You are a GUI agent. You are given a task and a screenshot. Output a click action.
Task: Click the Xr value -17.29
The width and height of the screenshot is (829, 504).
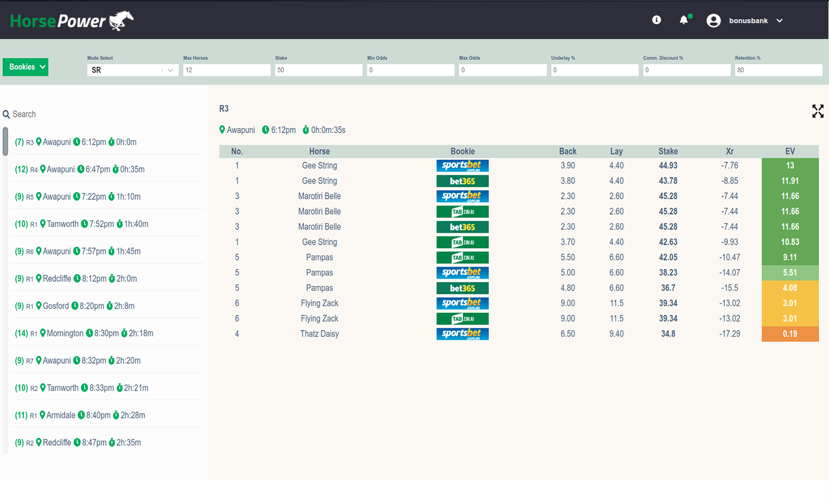[x=730, y=334]
